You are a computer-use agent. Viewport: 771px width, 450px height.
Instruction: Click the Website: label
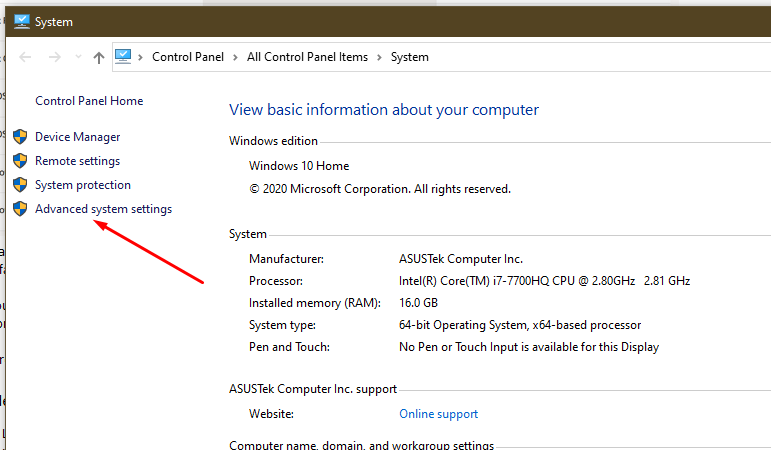pos(271,414)
